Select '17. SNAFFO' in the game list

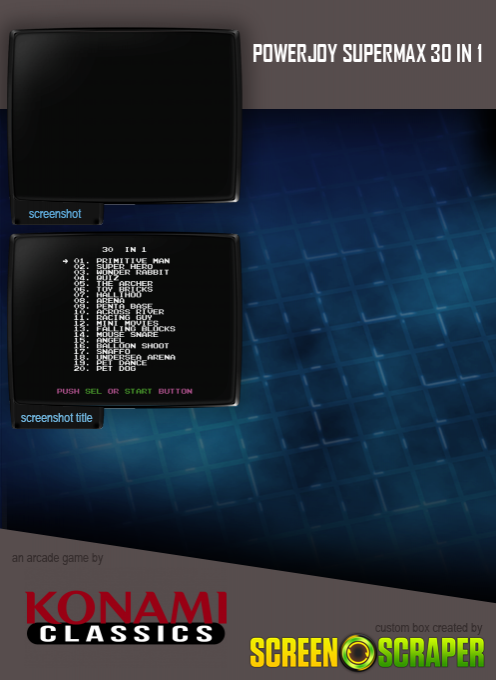pyautogui.click(x=102, y=351)
